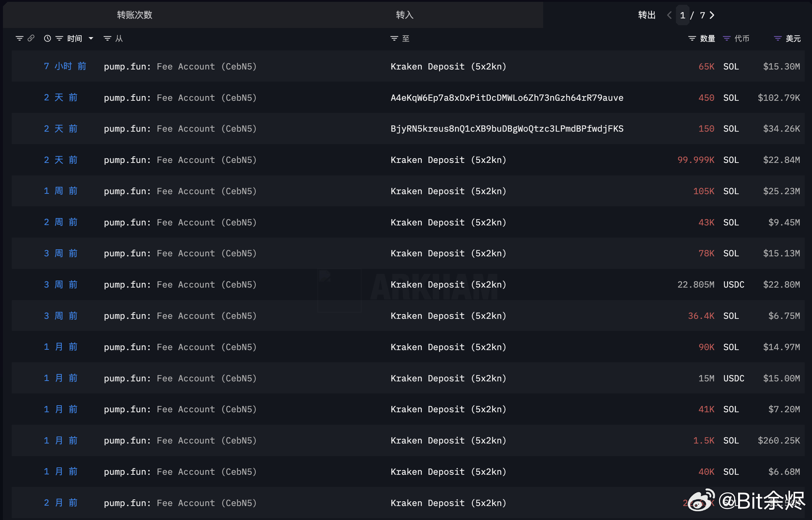Screen dimensions: 812x520
Task: Click the $9.45M dollar value
Action: 784,222
